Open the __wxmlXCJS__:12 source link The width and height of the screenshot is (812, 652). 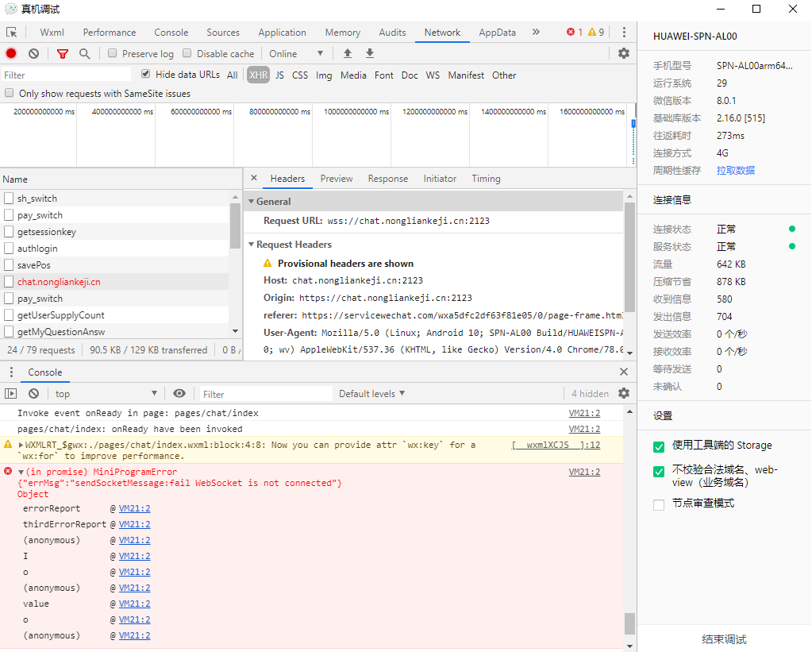tap(556, 445)
